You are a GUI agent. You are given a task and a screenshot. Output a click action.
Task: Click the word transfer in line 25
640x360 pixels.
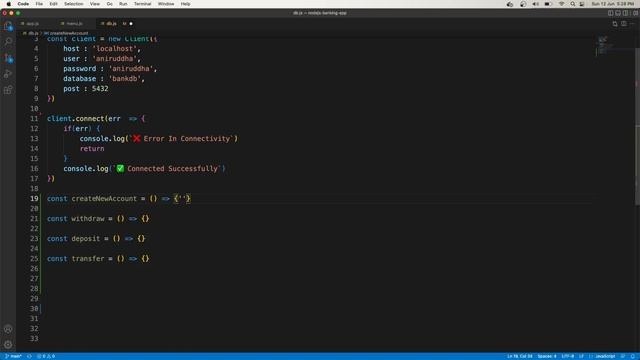point(88,259)
